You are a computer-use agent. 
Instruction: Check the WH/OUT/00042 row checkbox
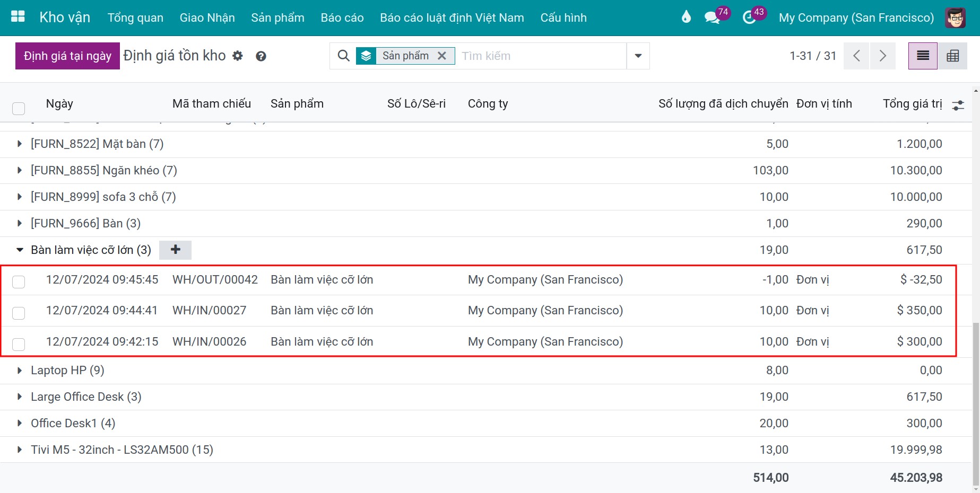click(19, 281)
